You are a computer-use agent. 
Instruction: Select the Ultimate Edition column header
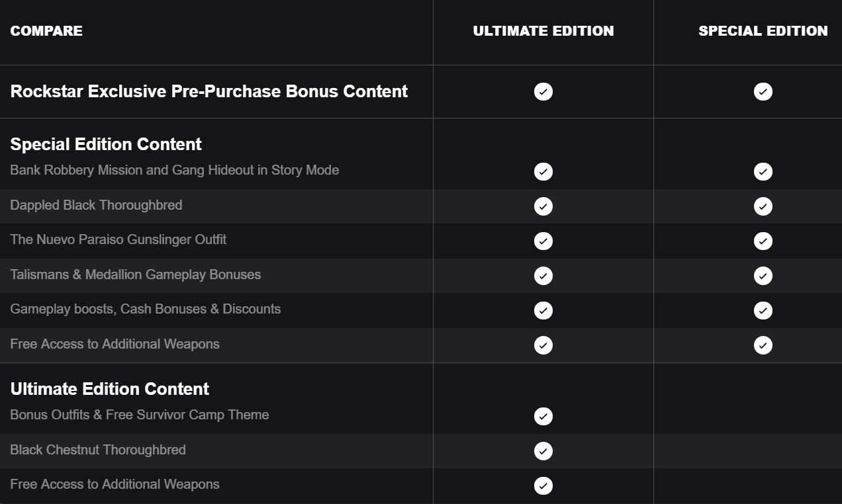pos(543,31)
